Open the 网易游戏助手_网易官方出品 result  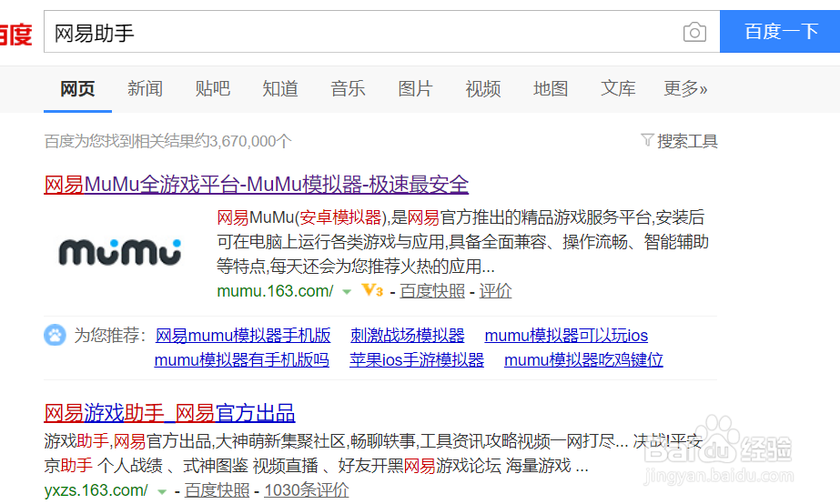click(169, 414)
